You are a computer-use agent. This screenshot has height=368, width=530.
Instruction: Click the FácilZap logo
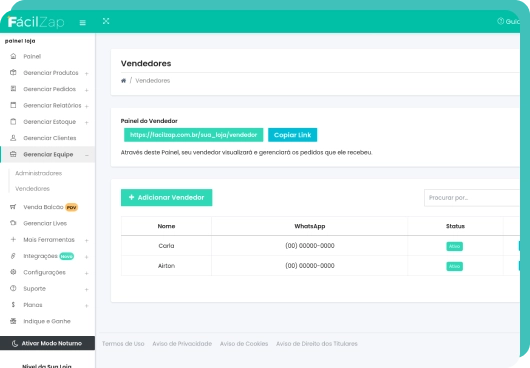[36, 22]
